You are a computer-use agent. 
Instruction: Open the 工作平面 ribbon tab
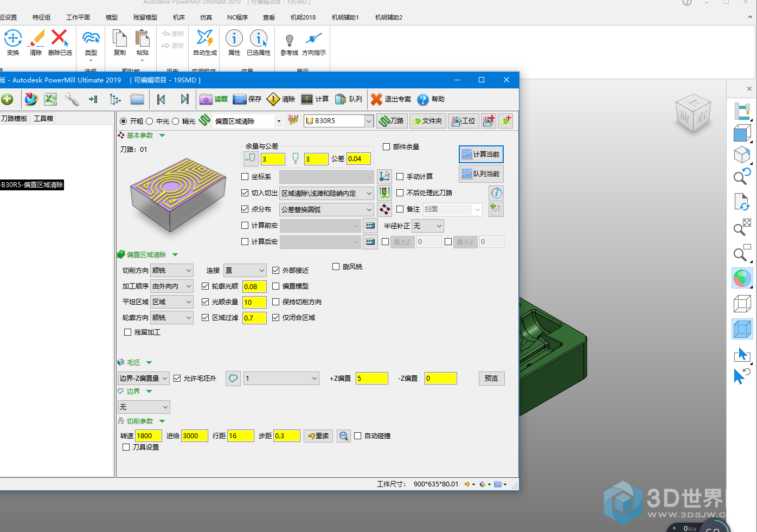78,17
